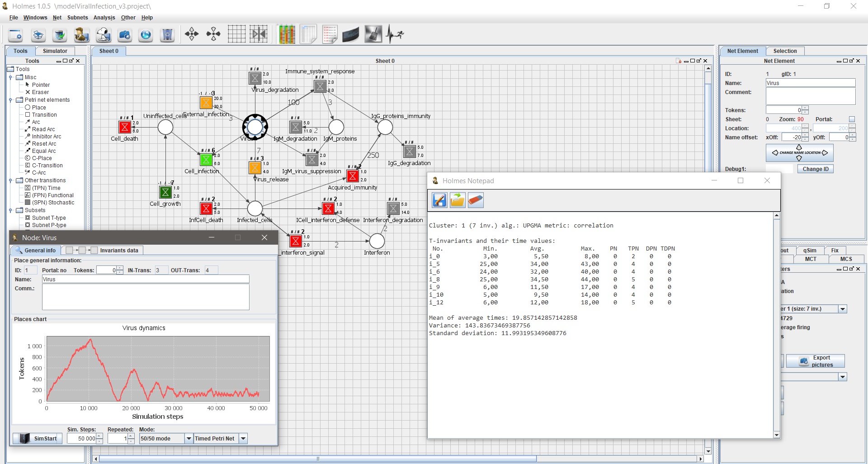Open the File menu
The height and width of the screenshot is (464, 868).
coord(14,18)
